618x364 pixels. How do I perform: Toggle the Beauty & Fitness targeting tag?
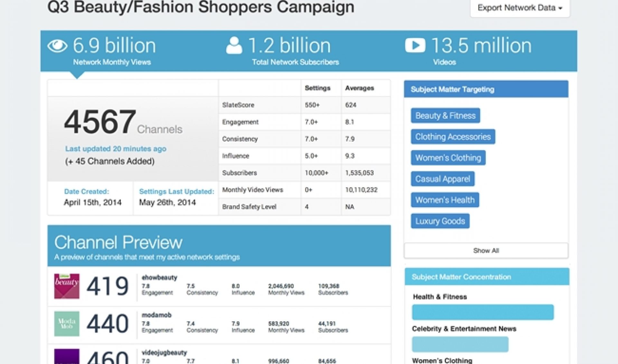[445, 116]
